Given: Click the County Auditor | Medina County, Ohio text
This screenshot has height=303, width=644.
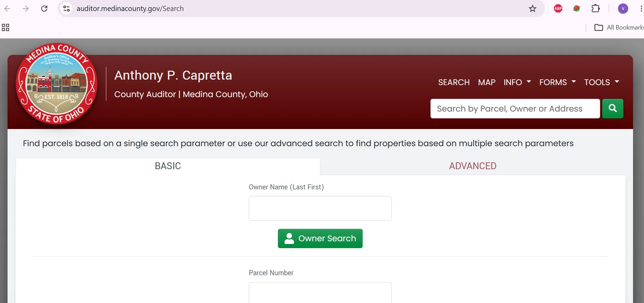Looking at the screenshot, I should 191,94.
